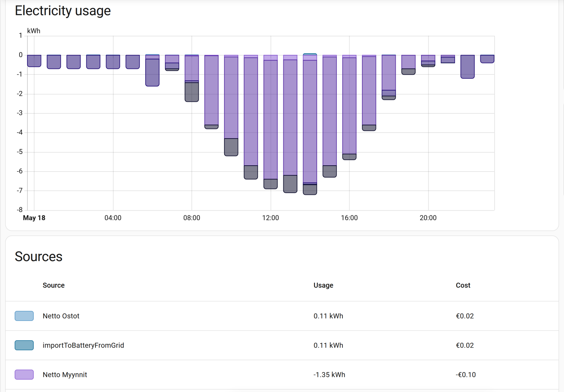Select the deepest chart bar reaching below -7

(x=310, y=124)
